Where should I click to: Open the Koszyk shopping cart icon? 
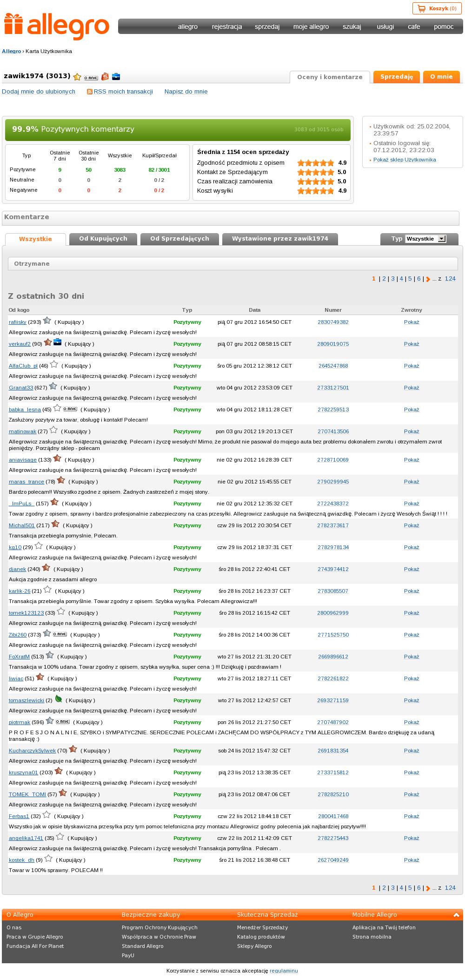pyautogui.click(x=422, y=8)
